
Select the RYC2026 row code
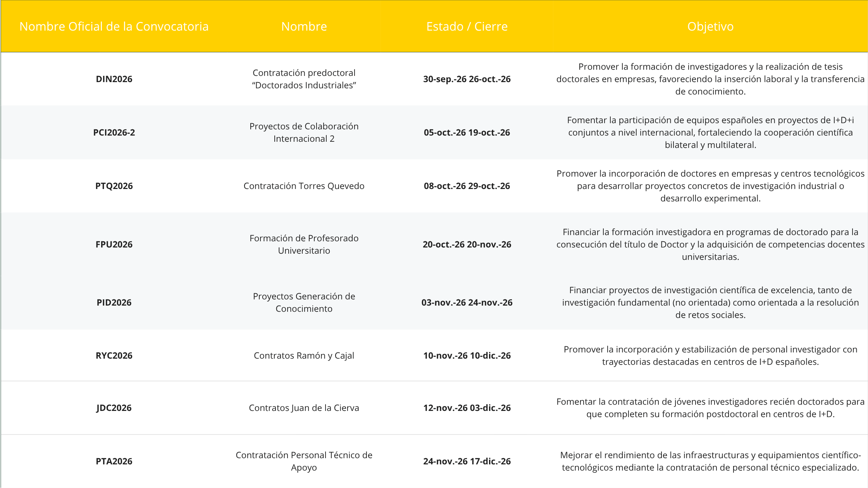point(114,356)
